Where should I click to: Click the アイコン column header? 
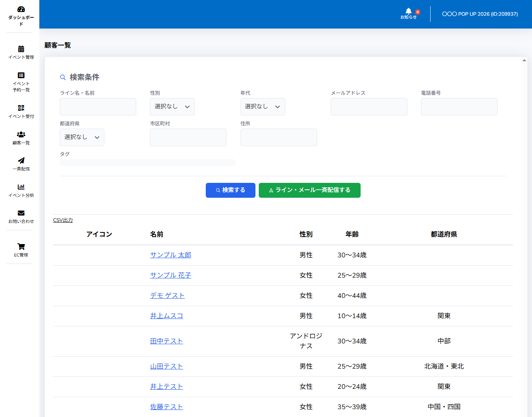pyautogui.click(x=99, y=234)
